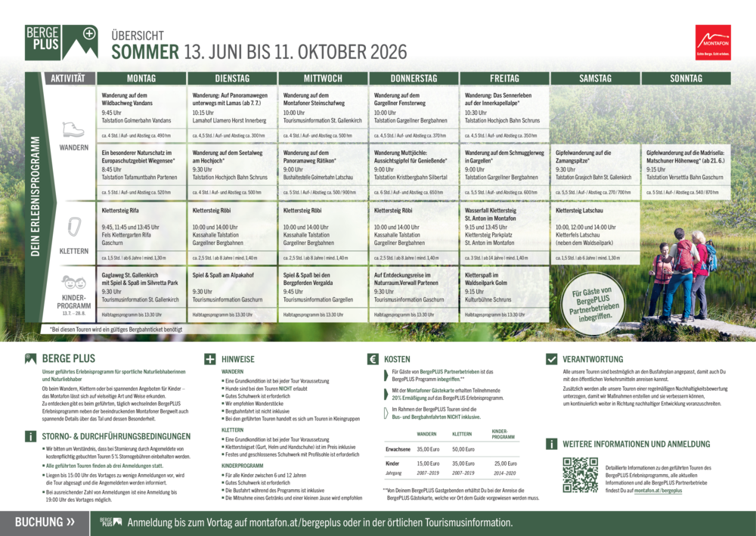This screenshot has height=536, width=756.
Task: Click the children faces Kinderprogramm icon
Action: [x=73, y=283]
